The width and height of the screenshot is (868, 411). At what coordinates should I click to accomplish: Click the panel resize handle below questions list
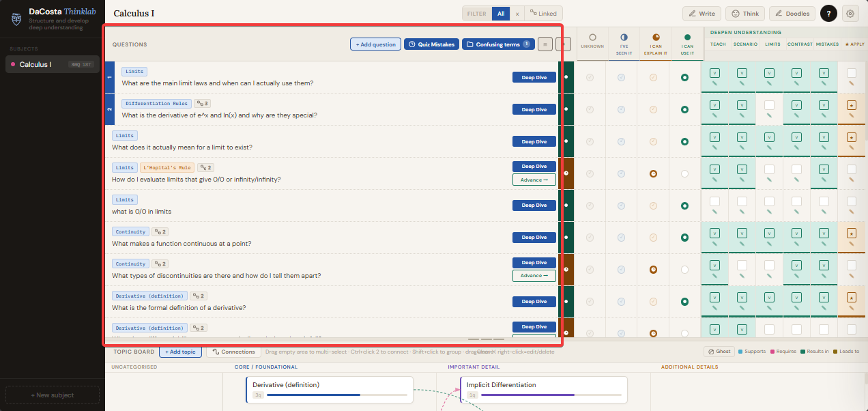click(x=486, y=339)
